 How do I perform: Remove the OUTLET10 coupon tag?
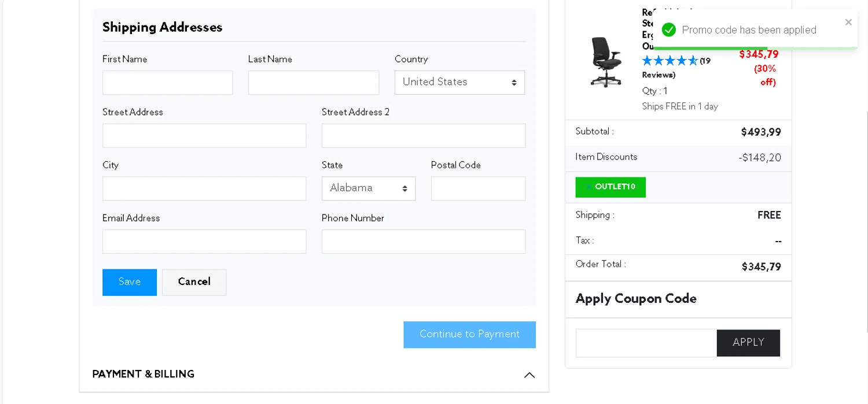[x=589, y=187]
